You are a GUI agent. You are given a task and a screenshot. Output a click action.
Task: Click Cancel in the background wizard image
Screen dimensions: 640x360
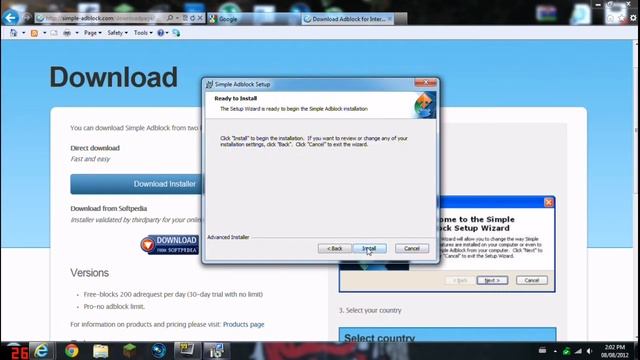pos(532,280)
